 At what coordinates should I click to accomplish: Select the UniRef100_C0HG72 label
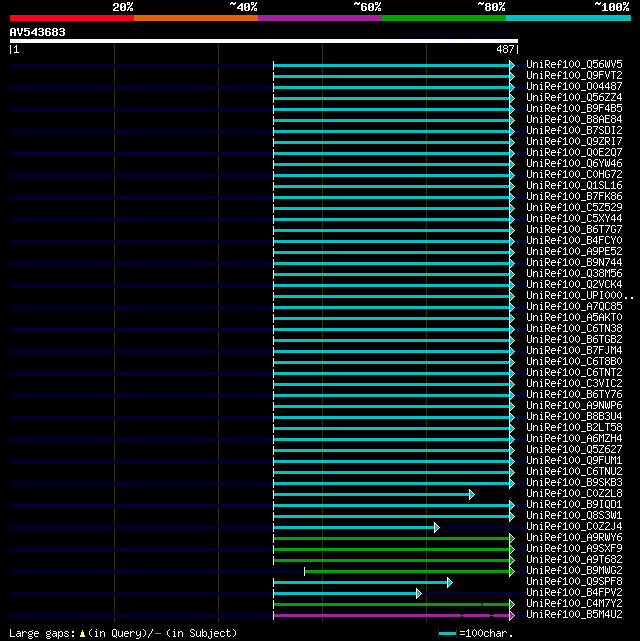point(574,175)
